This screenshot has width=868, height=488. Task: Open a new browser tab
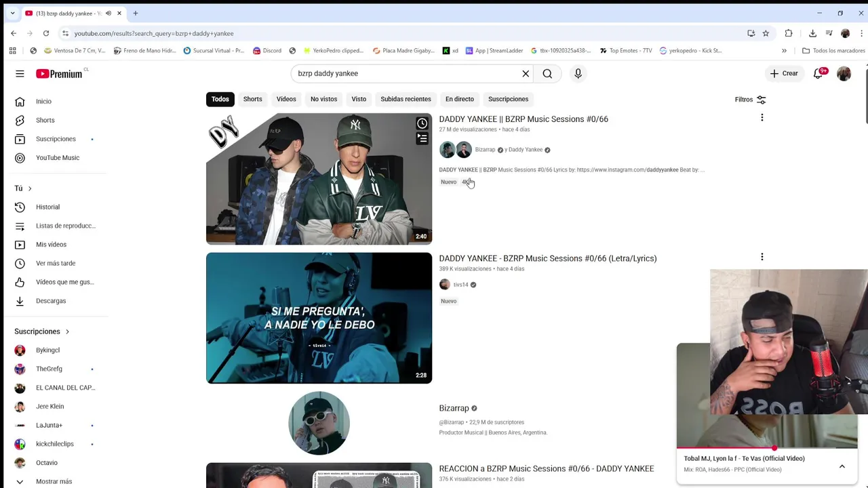[136, 13]
